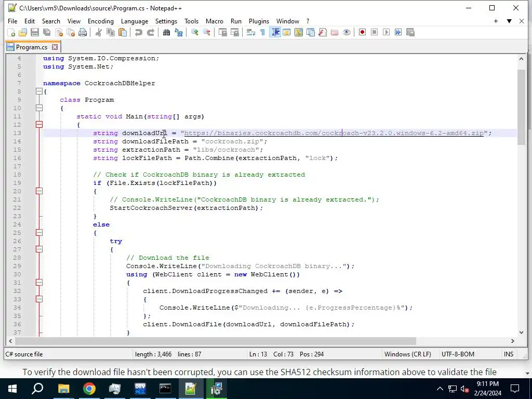Open Replace toolbar icon
Viewport: 532px width, 399px height.
click(179, 32)
